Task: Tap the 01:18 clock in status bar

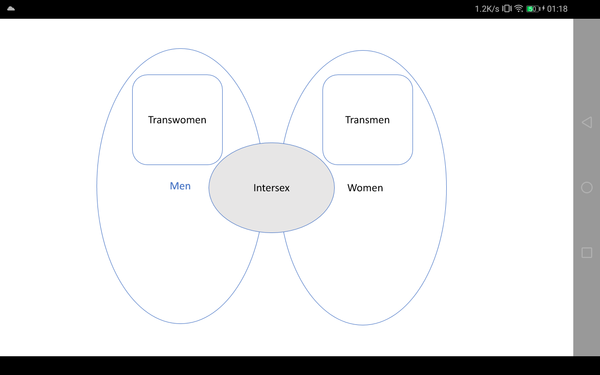Action: 557,8
